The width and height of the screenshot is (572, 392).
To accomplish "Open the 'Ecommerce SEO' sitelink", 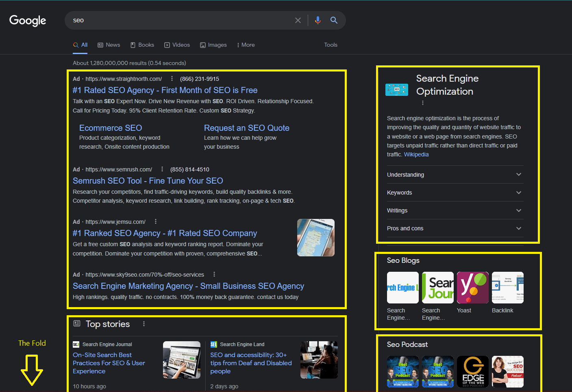I will pyautogui.click(x=111, y=128).
